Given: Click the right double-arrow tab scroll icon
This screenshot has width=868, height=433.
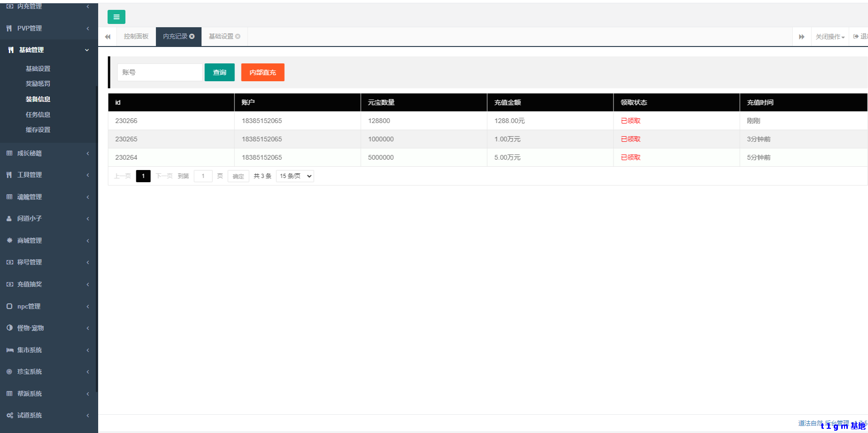Looking at the screenshot, I should (x=801, y=37).
